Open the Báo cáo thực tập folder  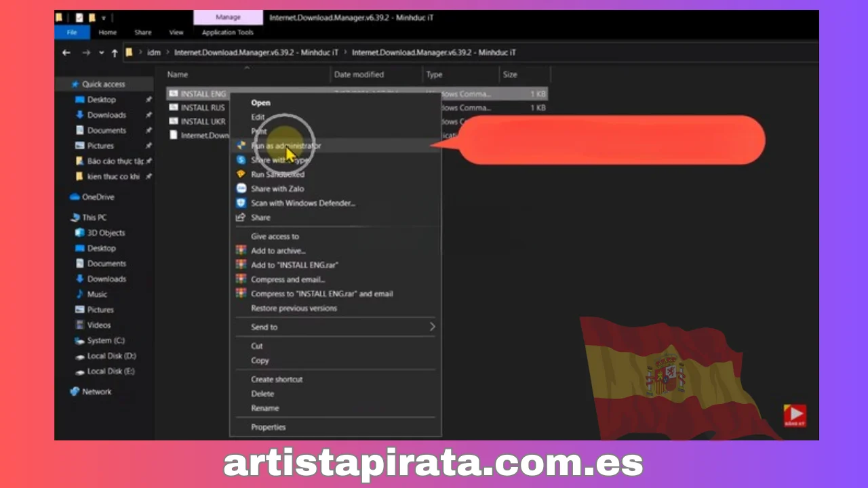pyautogui.click(x=114, y=161)
